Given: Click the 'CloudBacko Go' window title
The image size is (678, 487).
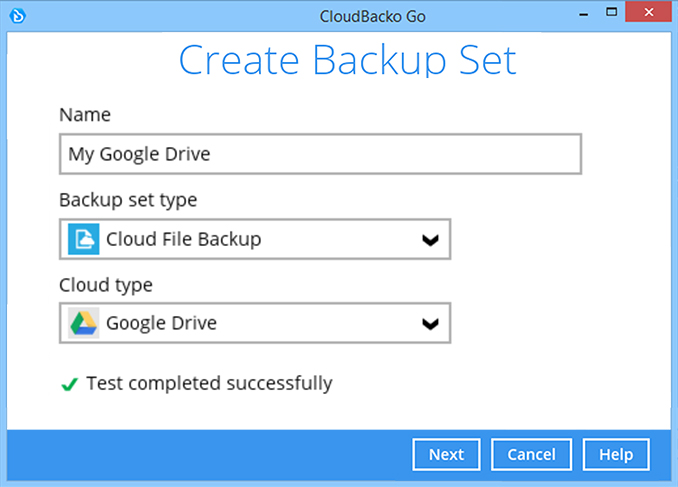Looking at the screenshot, I should 373,16.
